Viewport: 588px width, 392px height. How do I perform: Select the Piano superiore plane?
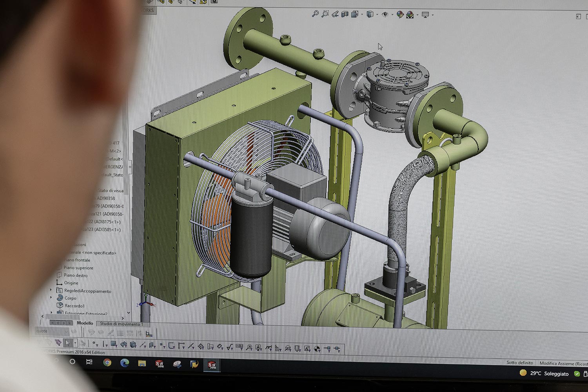click(78, 268)
